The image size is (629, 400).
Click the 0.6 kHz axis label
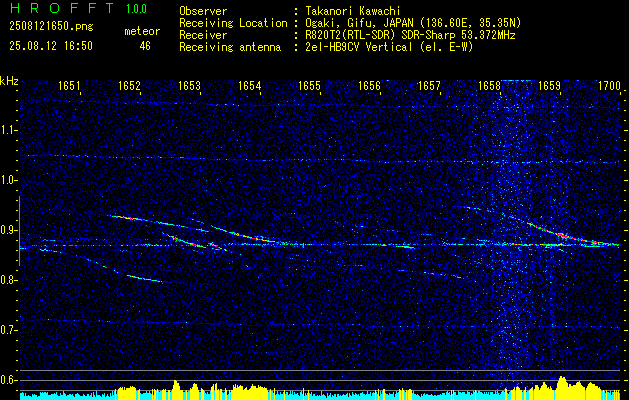tap(8, 380)
